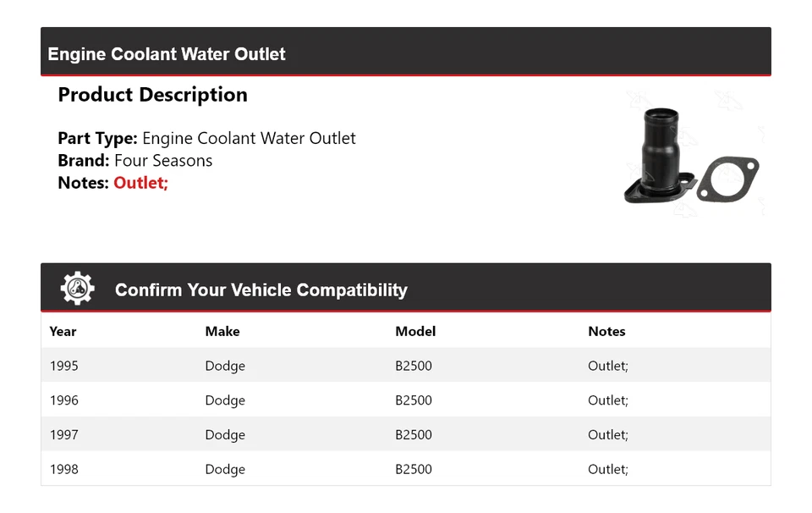812x513 pixels.
Task: Click the 1997 year row cell
Action: [64, 434]
